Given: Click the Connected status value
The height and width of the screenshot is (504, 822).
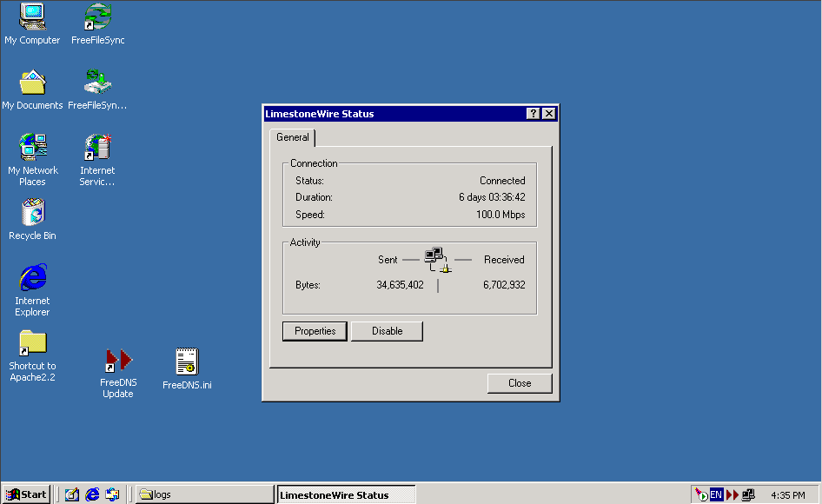Looking at the screenshot, I should tap(502, 181).
